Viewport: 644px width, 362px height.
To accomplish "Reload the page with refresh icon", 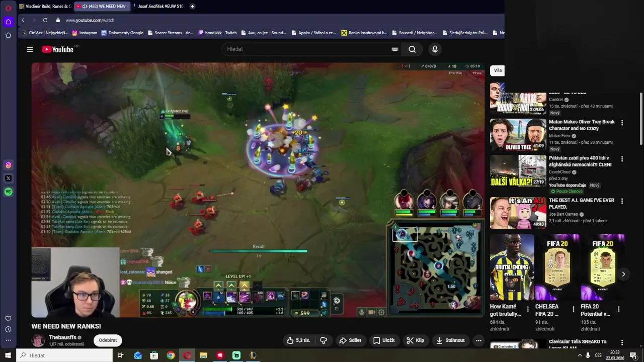I will point(45,20).
